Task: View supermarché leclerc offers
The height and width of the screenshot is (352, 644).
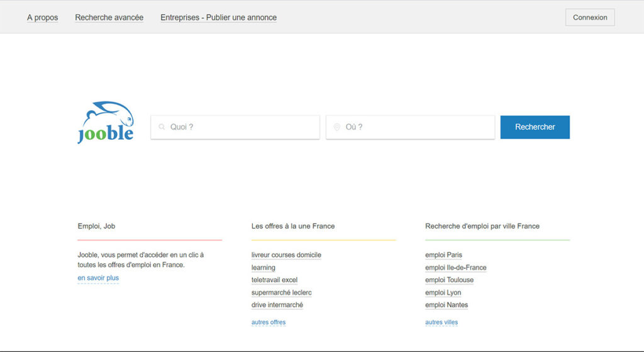Action: 281,292
